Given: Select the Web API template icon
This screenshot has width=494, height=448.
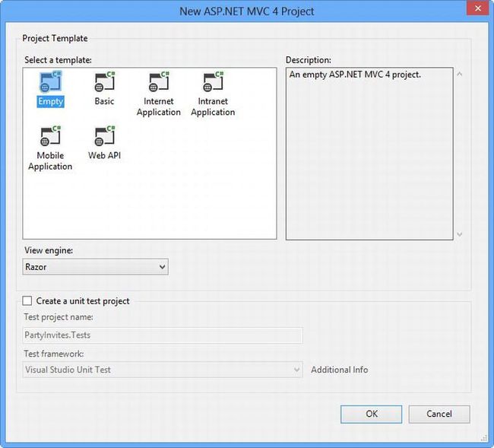Looking at the screenshot, I should click(x=105, y=136).
